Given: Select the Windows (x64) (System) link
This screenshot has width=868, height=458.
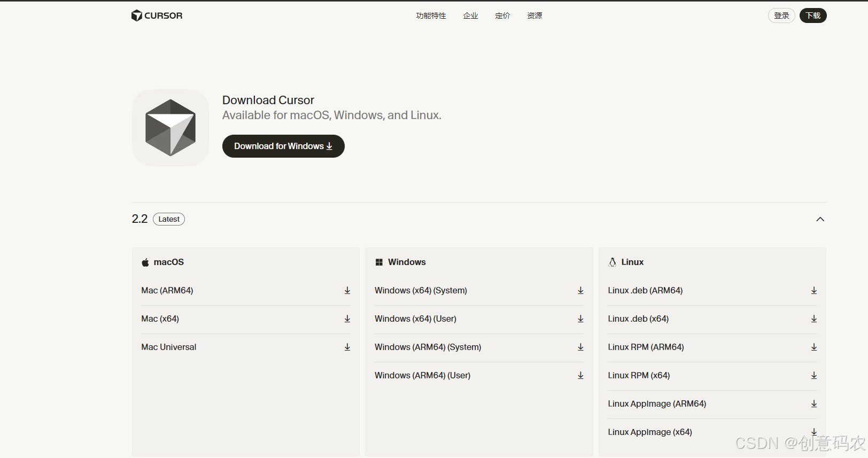Looking at the screenshot, I should coord(421,290).
